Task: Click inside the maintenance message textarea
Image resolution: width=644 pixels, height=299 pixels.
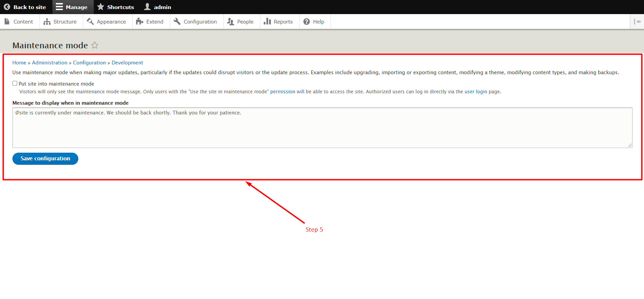Action: pyautogui.click(x=323, y=128)
